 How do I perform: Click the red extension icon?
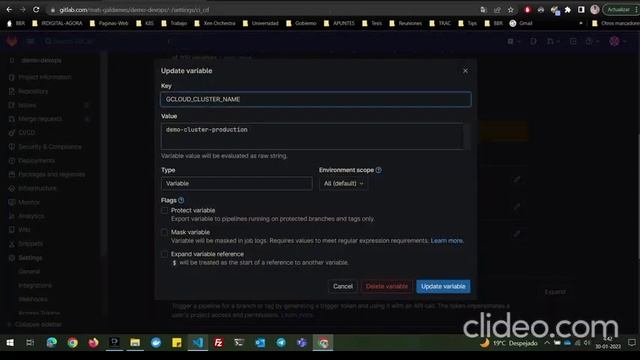527,10
